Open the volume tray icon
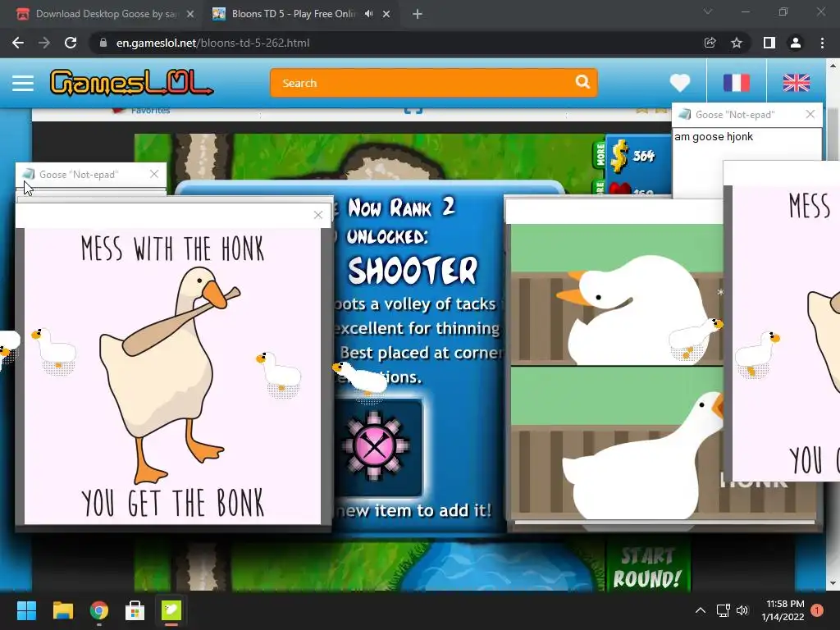 pos(742,610)
